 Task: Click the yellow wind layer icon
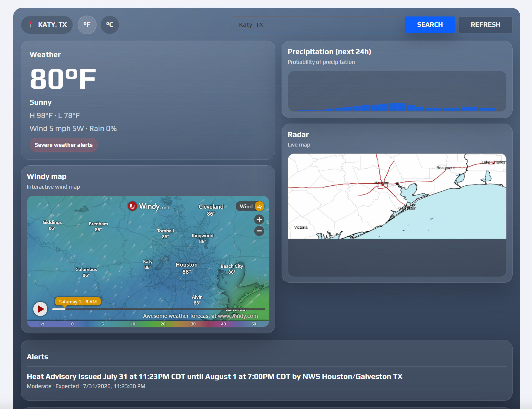(259, 207)
